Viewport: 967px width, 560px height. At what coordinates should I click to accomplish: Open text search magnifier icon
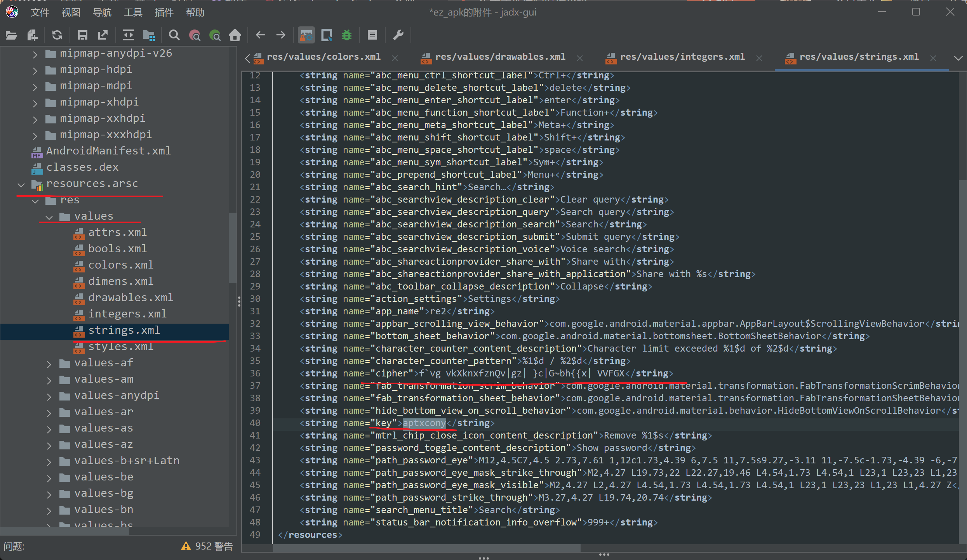[174, 35]
